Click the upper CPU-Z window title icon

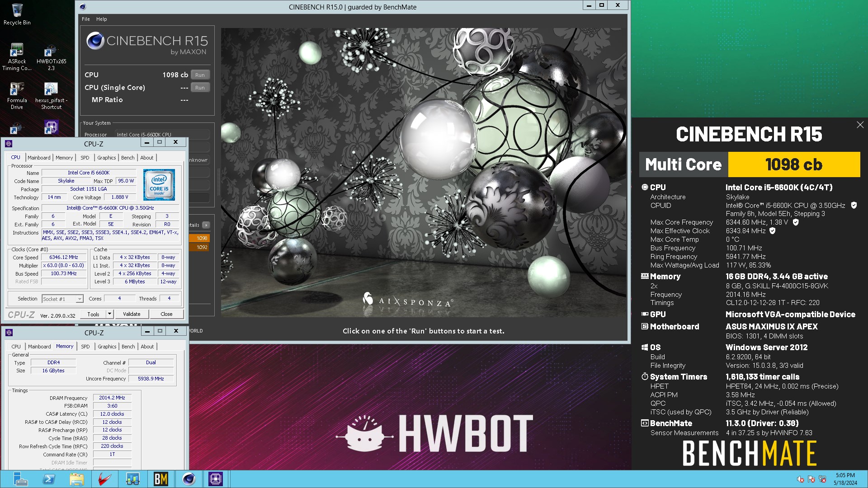coord(9,144)
